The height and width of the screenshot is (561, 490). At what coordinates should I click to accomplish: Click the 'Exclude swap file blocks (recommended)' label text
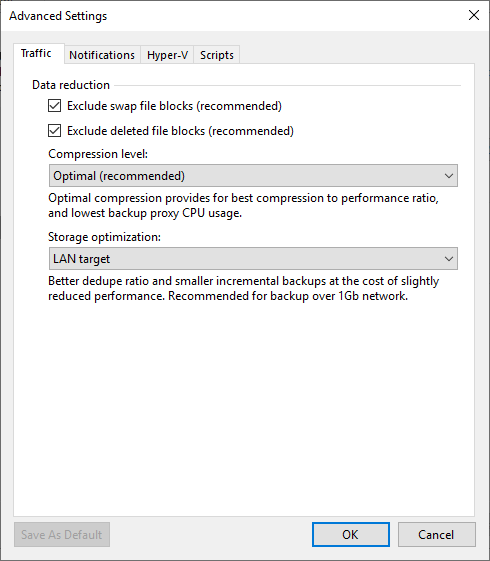(174, 106)
